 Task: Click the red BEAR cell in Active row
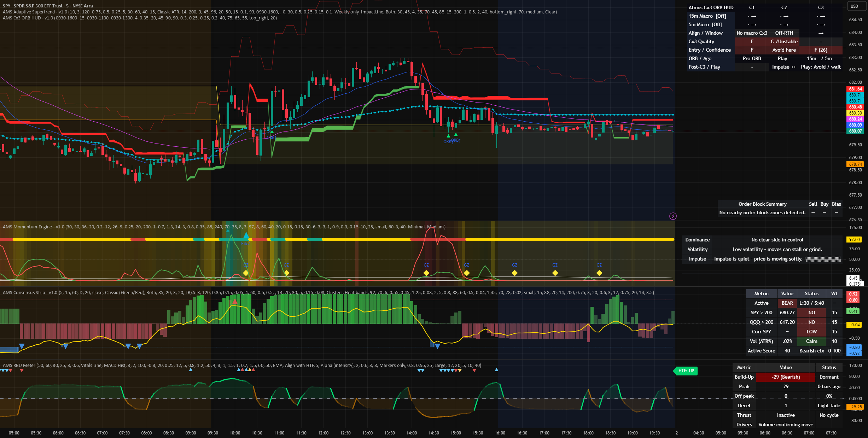[787, 303]
